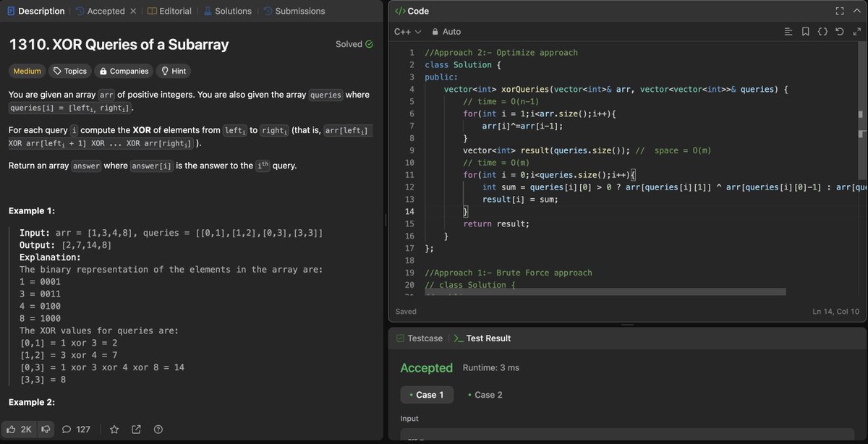Image resolution: width=868 pixels, height=444 pixels.
Task: Click the code editor horizontal scrollbar
Action: [605, 291]
